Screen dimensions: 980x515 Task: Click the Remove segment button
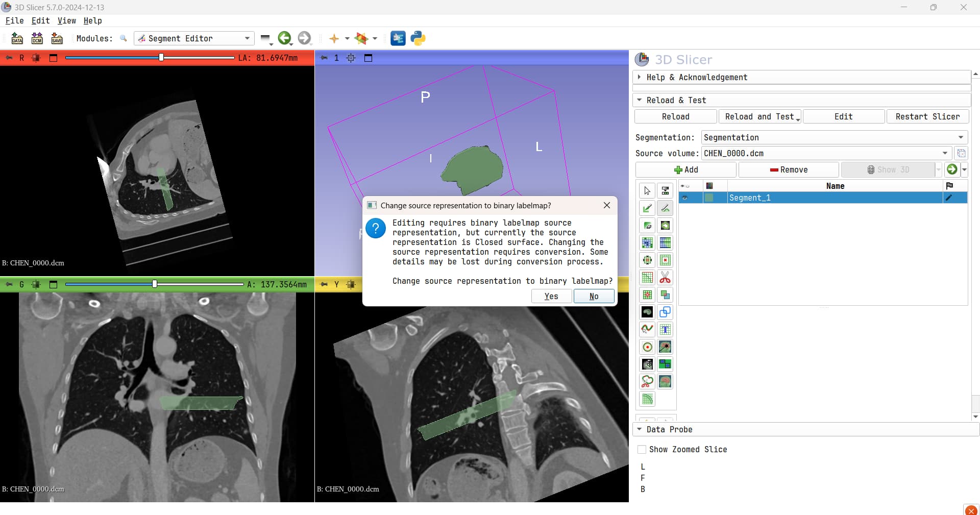tap(789, 170)
